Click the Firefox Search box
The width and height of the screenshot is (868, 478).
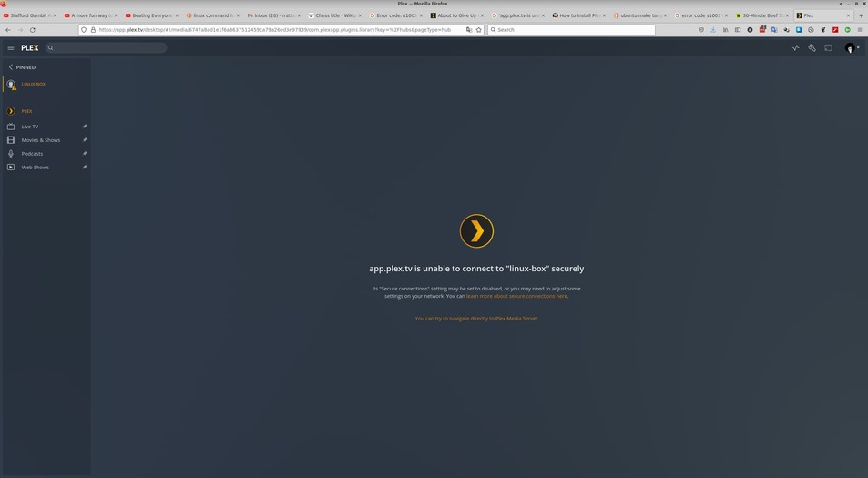[571, 30]
